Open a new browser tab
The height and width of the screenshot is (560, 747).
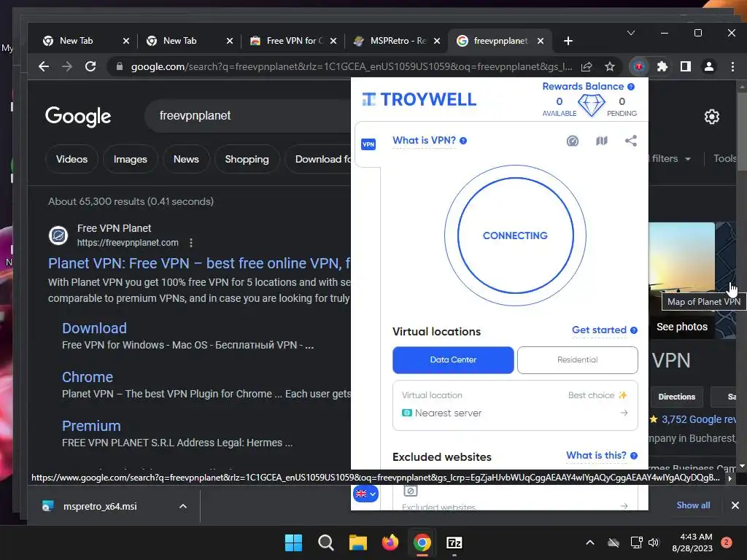click(568, 41)
